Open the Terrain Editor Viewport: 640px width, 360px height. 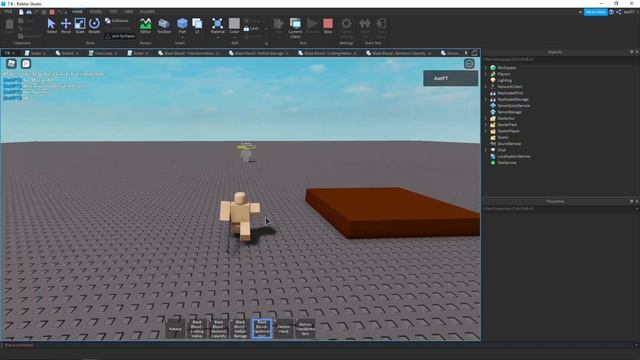tap(145, 26)
